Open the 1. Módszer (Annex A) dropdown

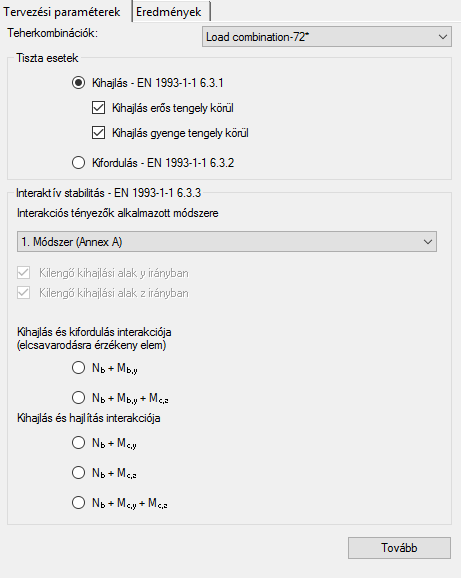click(x=227, y=242)
